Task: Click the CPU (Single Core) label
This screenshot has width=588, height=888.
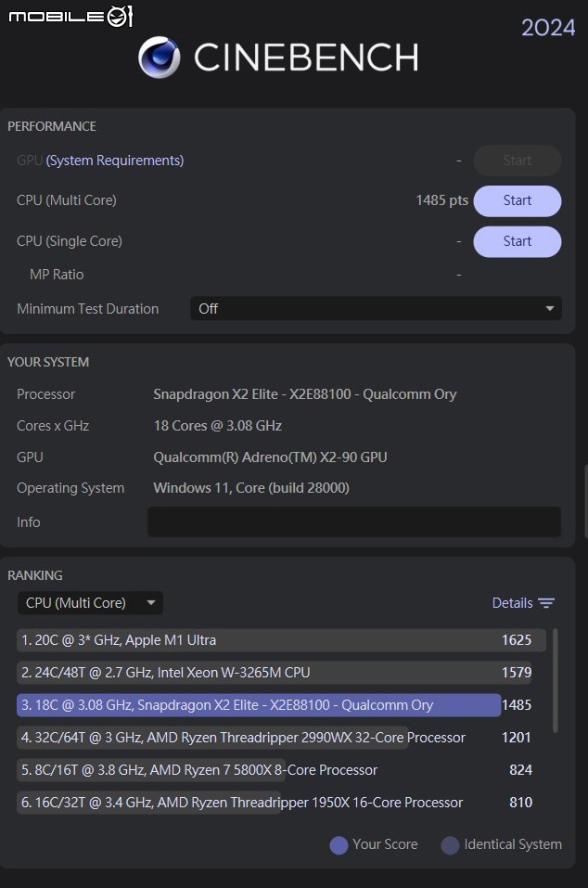Action: tap(70, 241)
